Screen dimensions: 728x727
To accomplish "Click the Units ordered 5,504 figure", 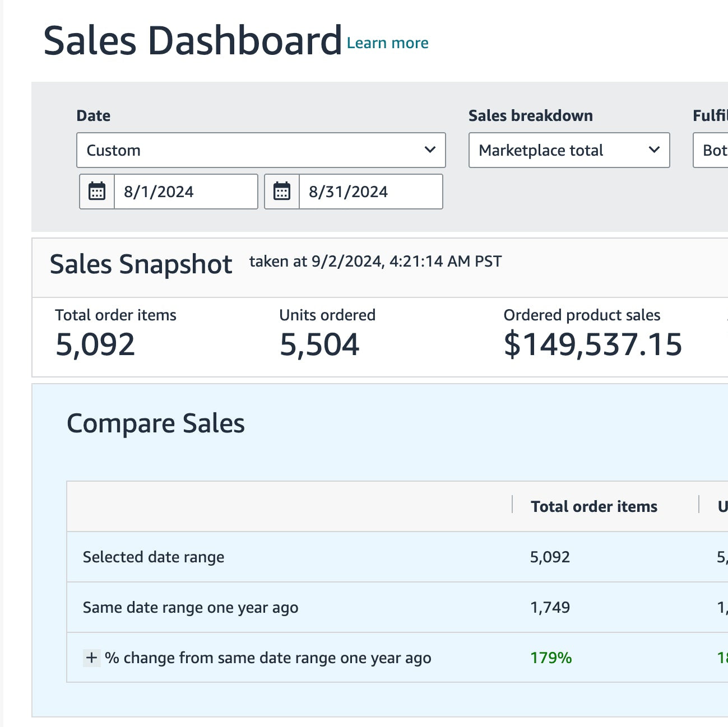I will [x=319, y=344].
